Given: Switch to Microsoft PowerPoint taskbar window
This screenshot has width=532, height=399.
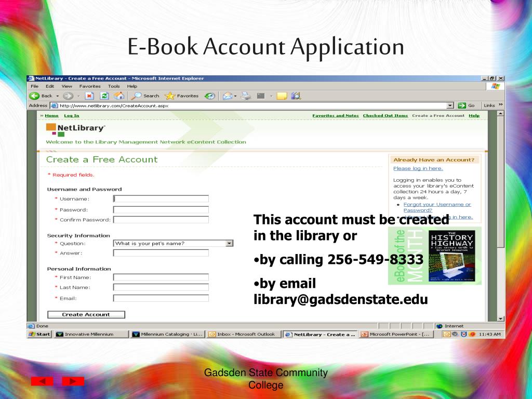Looking at the screenshot, I should click(x=396, y=334).
